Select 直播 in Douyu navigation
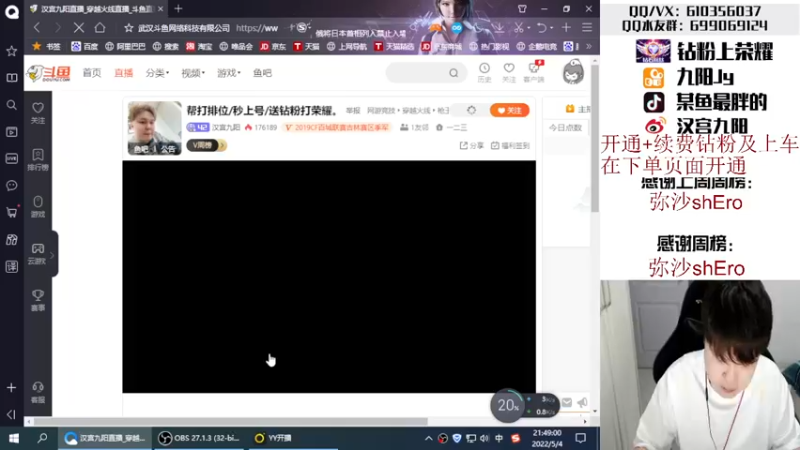 coord(123,73)
